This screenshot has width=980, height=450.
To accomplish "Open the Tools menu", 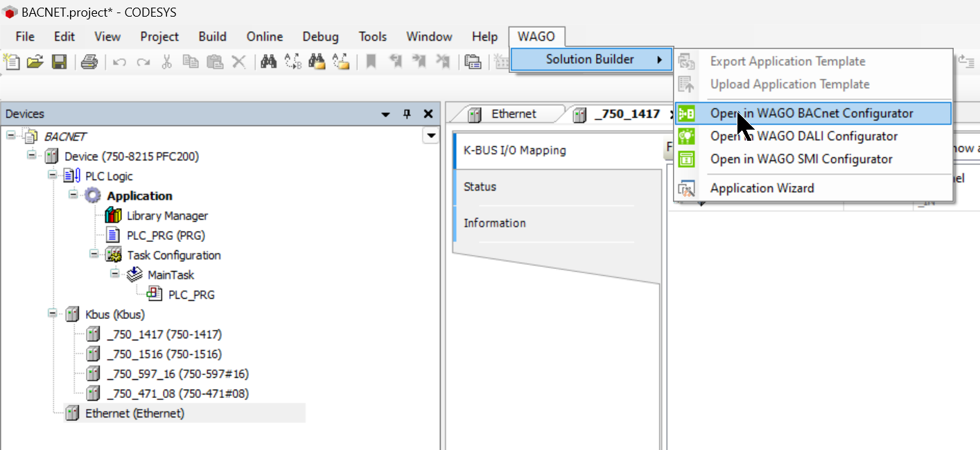I will click(373, 37).
